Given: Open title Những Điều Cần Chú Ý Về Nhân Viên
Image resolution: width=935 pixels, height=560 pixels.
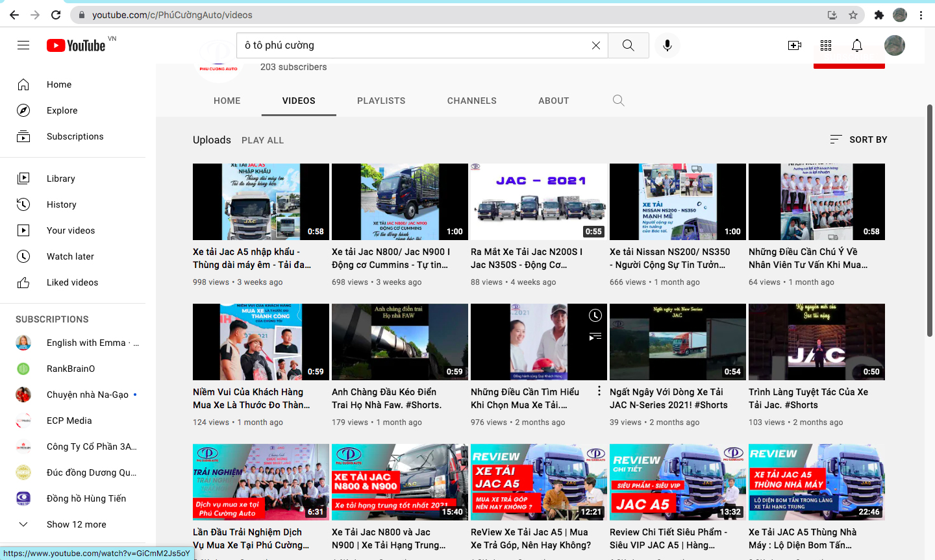Looking at the screenshot, I should tap(808, 258).
